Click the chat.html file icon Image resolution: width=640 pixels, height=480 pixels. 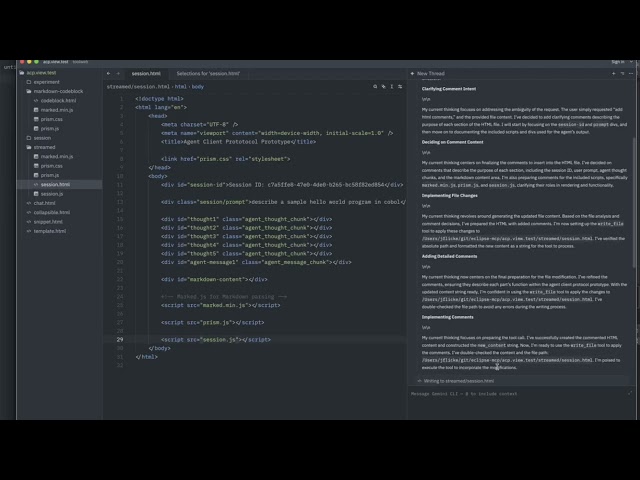point(29,203)
